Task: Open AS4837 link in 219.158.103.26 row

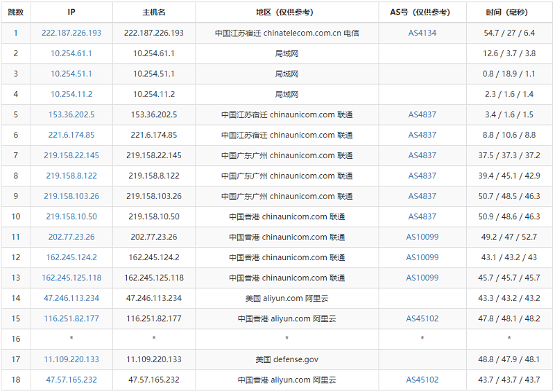Action: pyautogui.click(x=422, y=196)
